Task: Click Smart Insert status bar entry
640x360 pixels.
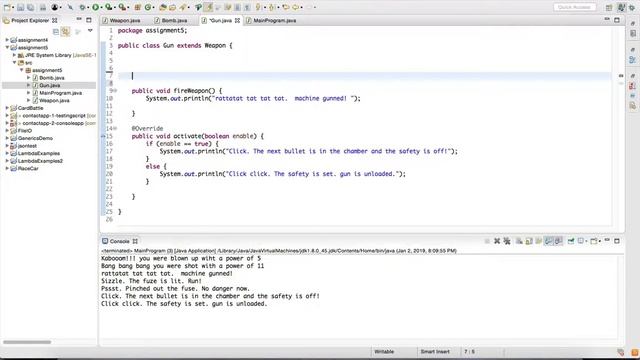Action: [435, 351]
